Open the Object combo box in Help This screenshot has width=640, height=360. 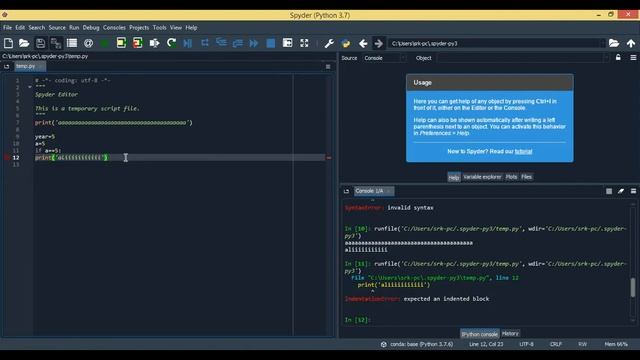tap(523, 58)
